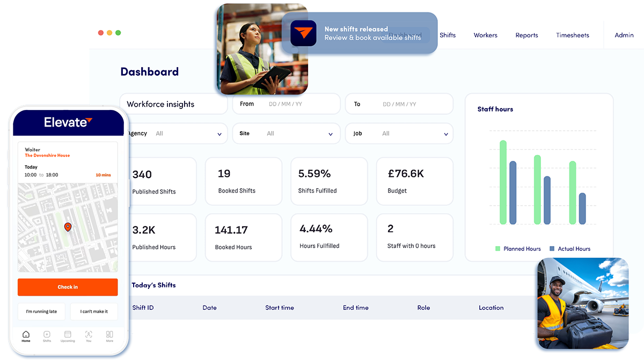Click the Shift ID column header

click(143, 308)
